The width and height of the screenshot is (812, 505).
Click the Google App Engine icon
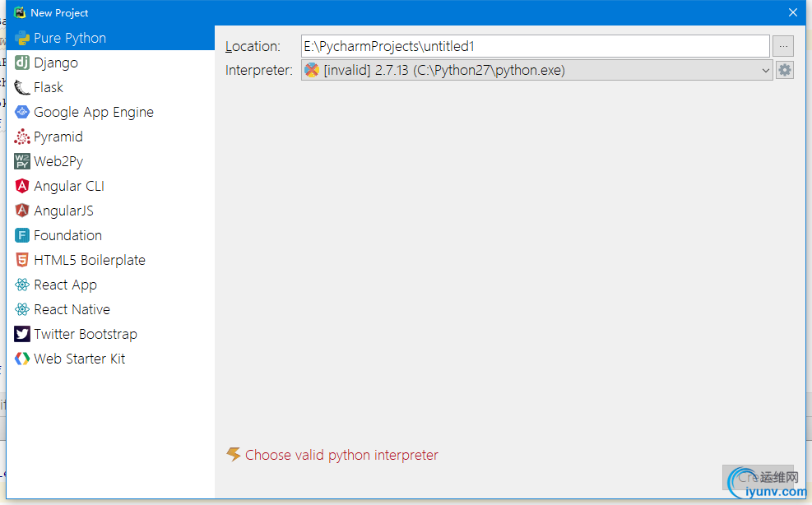click(x=21, y=112)
